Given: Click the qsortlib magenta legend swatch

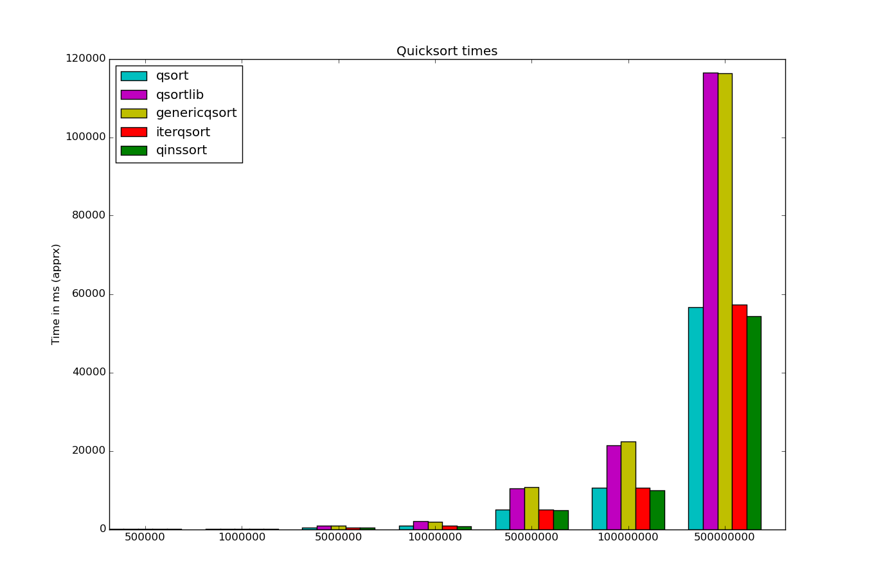Looking at the screenshot, I should click(x=134, y=94).
